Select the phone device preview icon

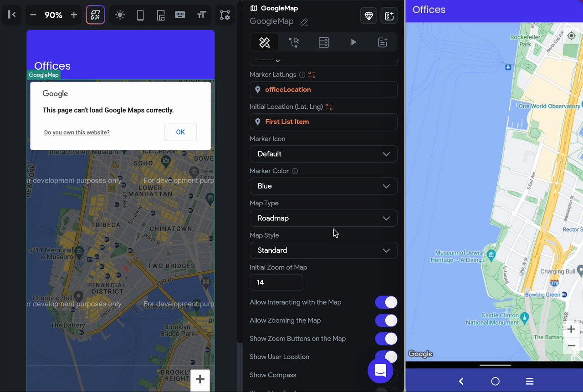point(140,15)
